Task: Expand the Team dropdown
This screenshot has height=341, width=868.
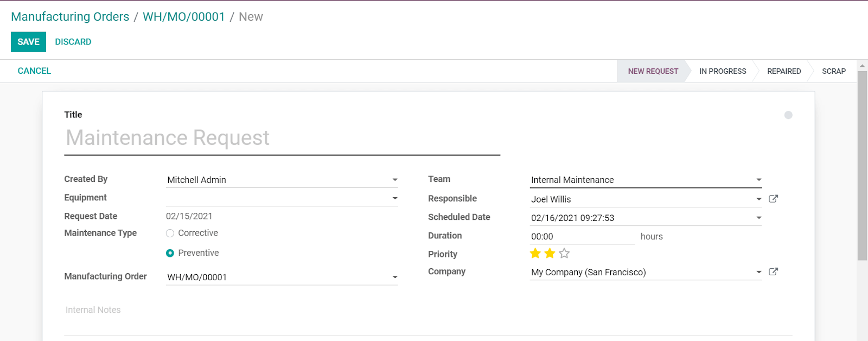Action: point(759,180)
